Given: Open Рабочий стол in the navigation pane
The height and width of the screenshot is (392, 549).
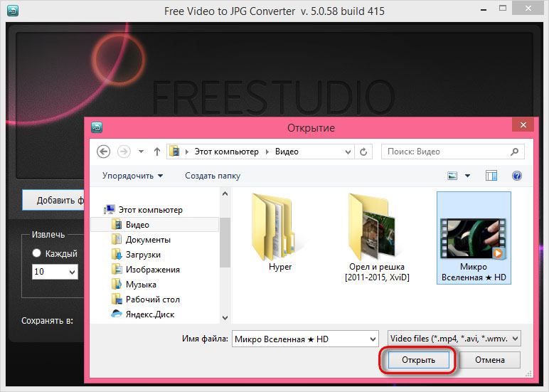Looking at the screenshot, I should (x=153, y=300).
